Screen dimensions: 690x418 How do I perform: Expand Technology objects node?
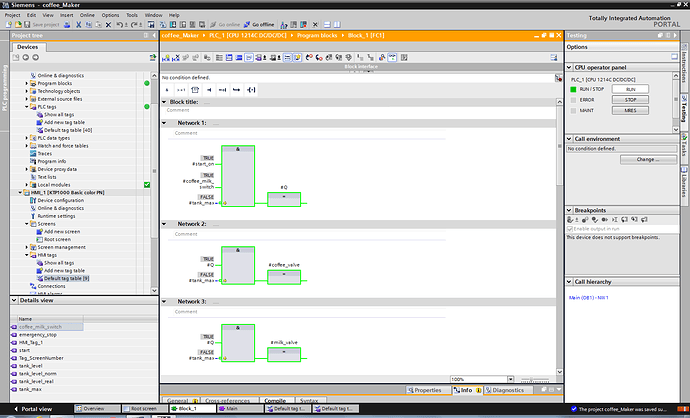(26, 91)
